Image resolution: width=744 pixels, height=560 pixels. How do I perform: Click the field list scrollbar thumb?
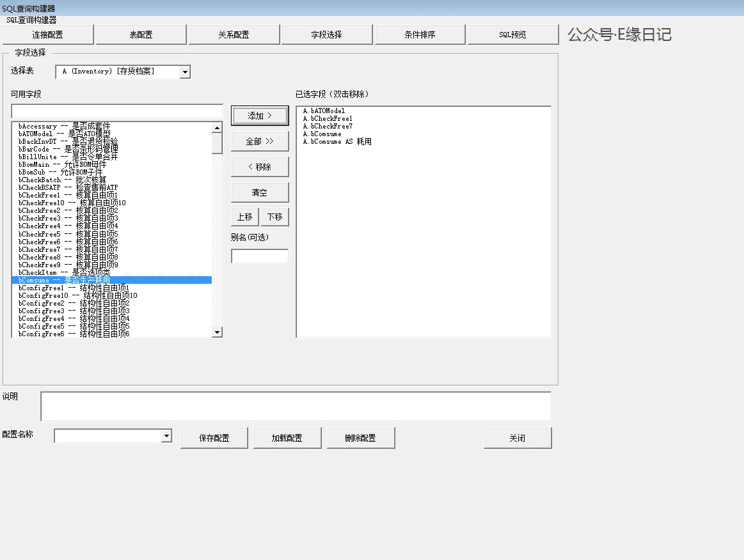217,144
